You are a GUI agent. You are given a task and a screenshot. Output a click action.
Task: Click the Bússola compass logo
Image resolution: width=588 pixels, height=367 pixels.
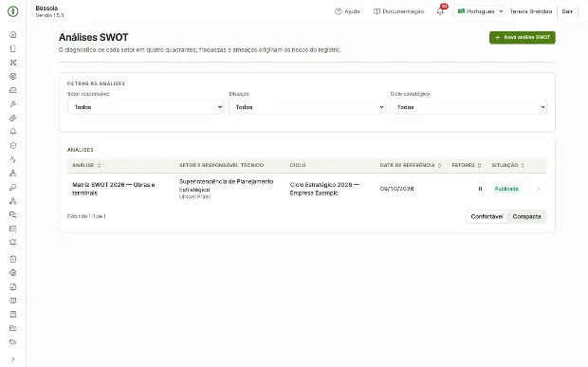click(12, 11)
